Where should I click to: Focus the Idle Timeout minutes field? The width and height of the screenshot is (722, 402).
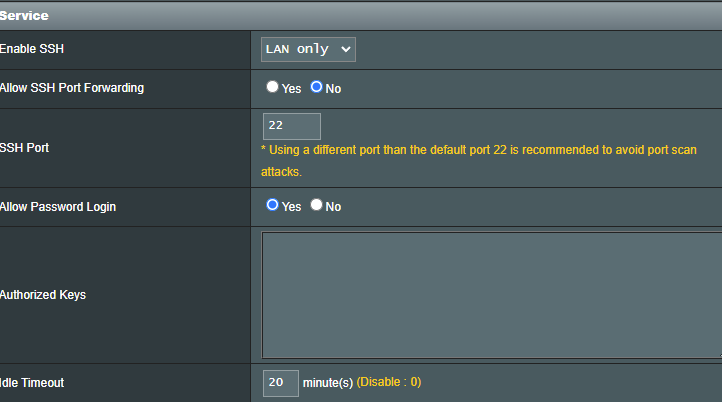coord(280,382)
